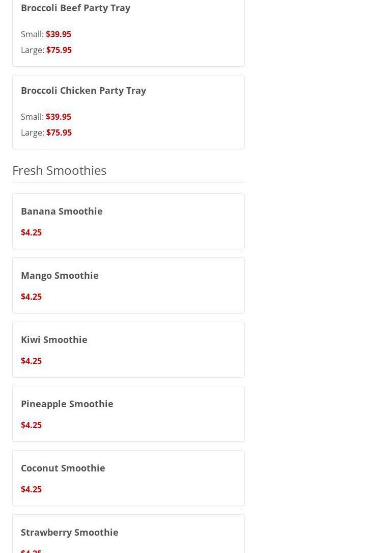This screenshot has height=553, width=392.
Task: Open the Banana Smoothie item
Action: click(x=62, y=211)
